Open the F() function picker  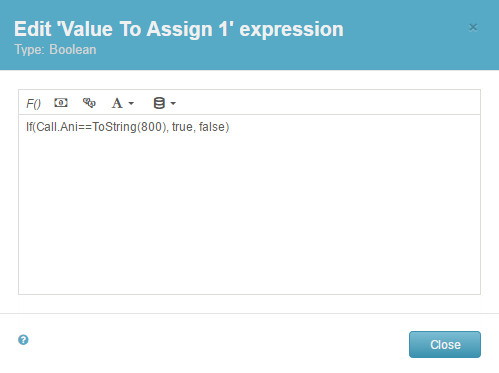click(33, 104)
